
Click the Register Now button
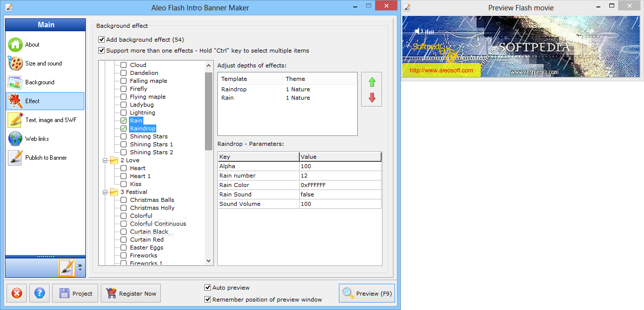(x=131, y=294)
